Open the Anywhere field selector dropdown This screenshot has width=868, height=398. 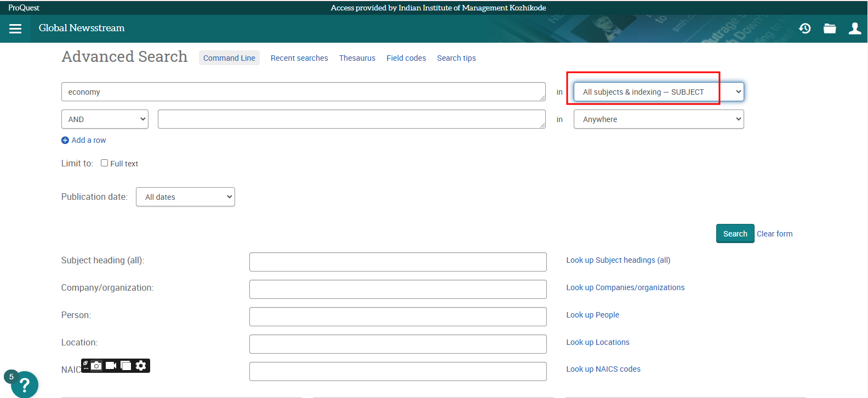(x=658, y=119)
